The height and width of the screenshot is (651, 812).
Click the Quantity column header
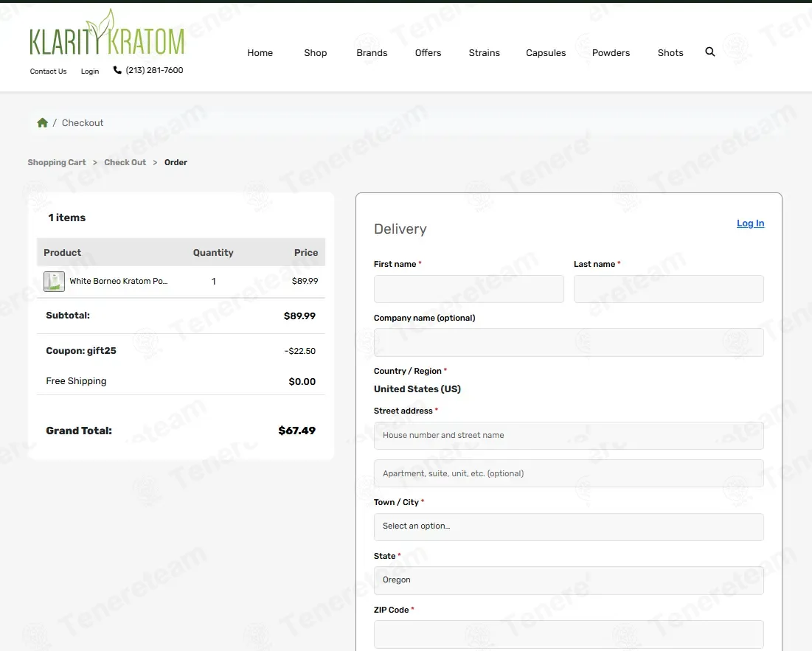coord(213,253)
